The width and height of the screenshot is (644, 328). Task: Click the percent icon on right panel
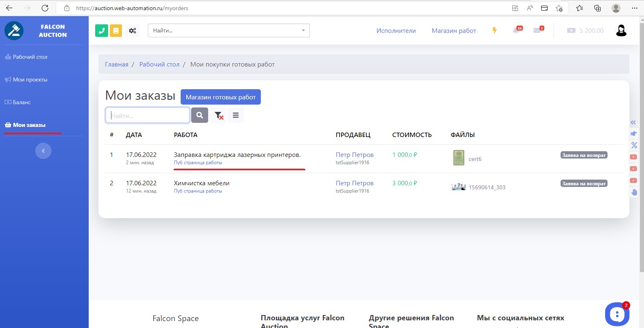point(634,145)
